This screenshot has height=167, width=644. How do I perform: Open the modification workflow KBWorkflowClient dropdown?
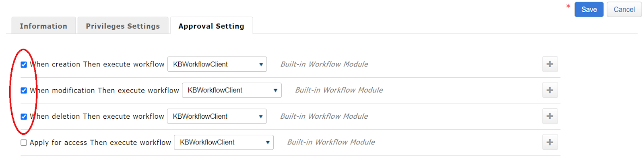[x=231, y=90]
